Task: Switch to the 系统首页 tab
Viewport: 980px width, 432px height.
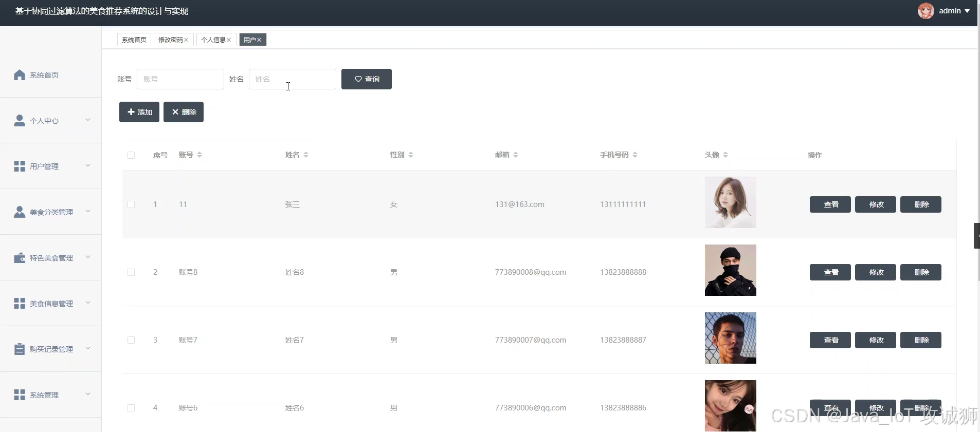Action: [134, 40]
